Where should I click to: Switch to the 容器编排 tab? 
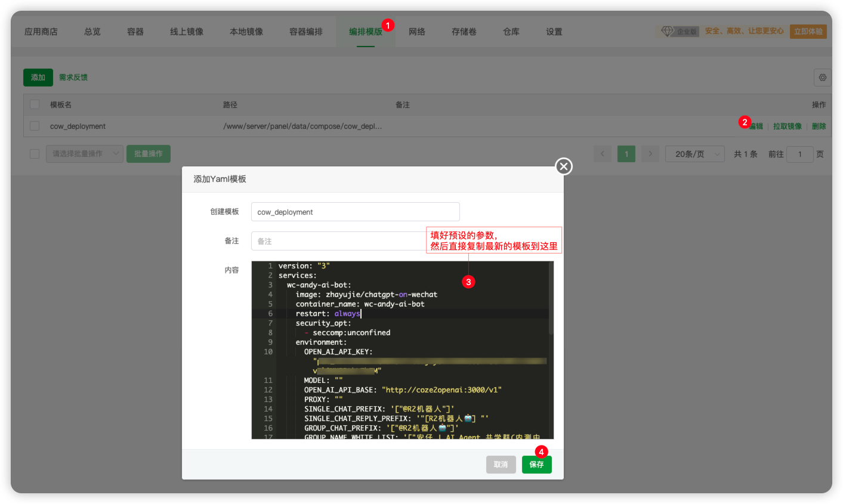click(306, 32)
